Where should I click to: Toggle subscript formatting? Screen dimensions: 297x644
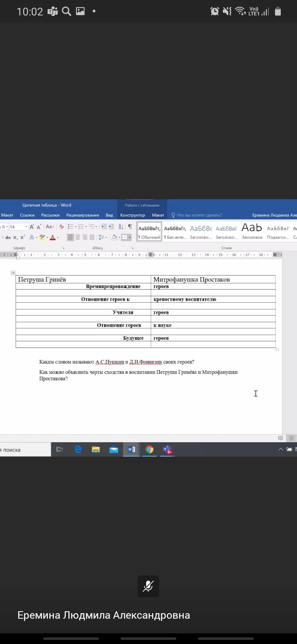click(x=16, y=238)
